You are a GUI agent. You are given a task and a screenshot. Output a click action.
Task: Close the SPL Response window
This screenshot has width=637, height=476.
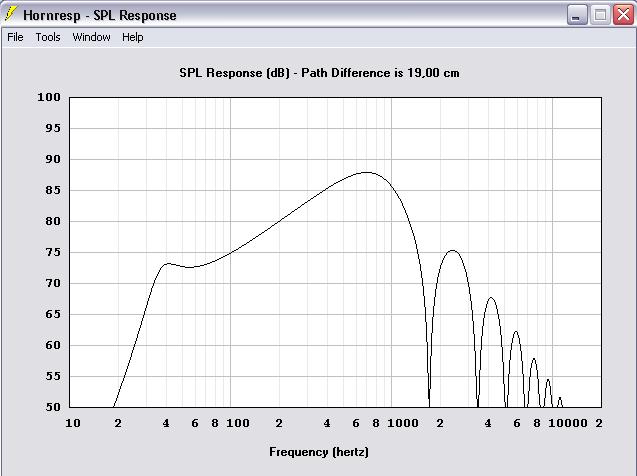click(624, 15)
